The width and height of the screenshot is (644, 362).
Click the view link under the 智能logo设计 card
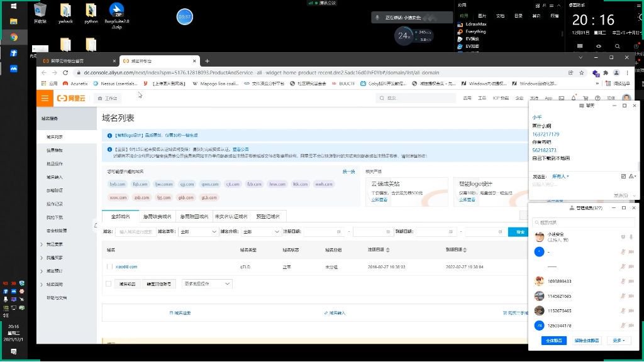(467, 200)
